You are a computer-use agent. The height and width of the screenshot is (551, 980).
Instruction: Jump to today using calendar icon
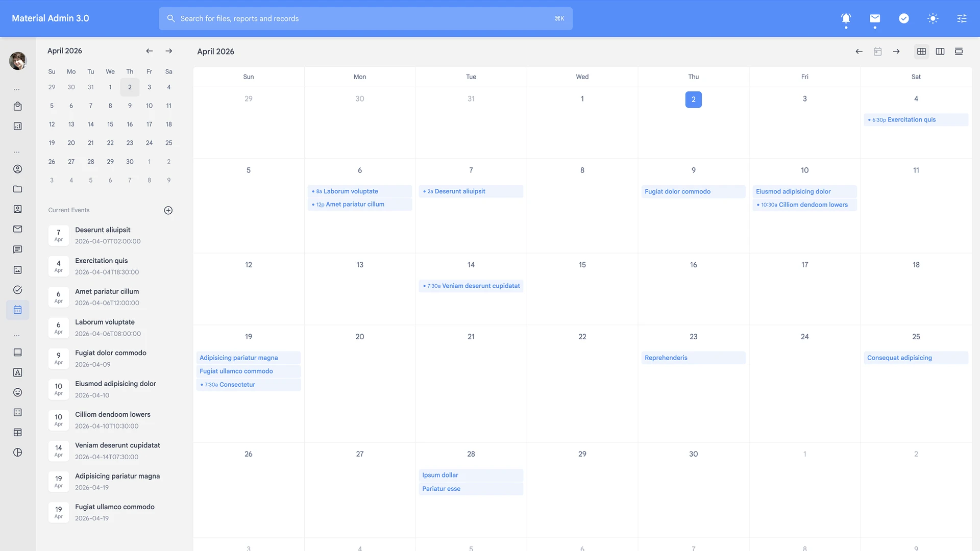878,52
